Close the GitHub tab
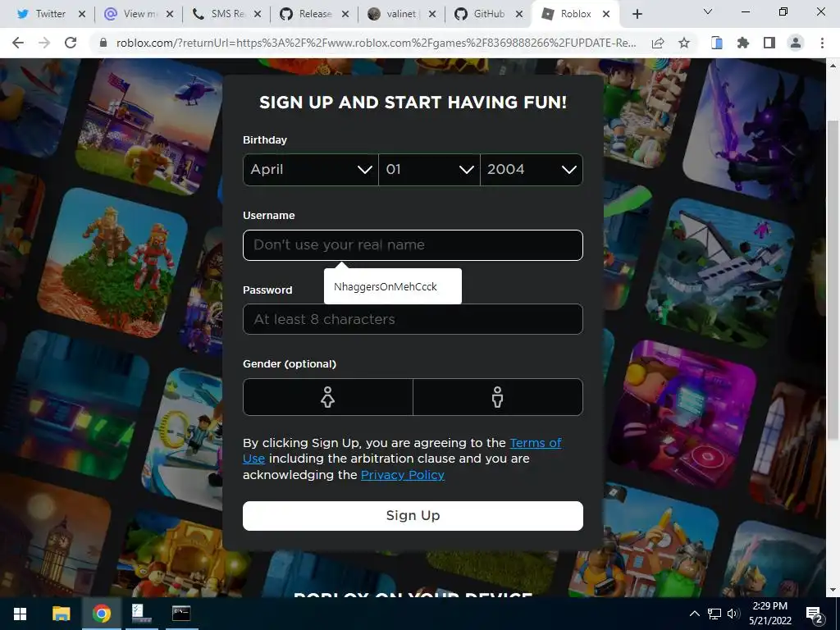 pos(519,14)
